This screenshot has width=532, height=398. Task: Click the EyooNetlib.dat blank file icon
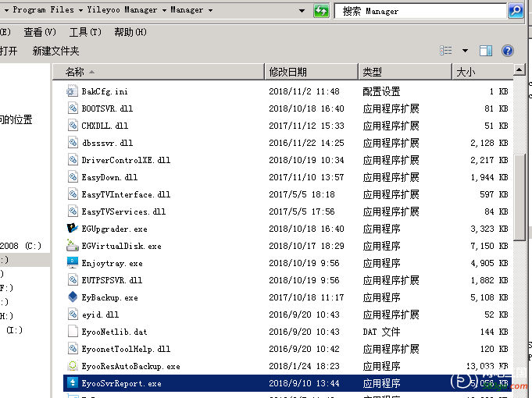point(73,332)
